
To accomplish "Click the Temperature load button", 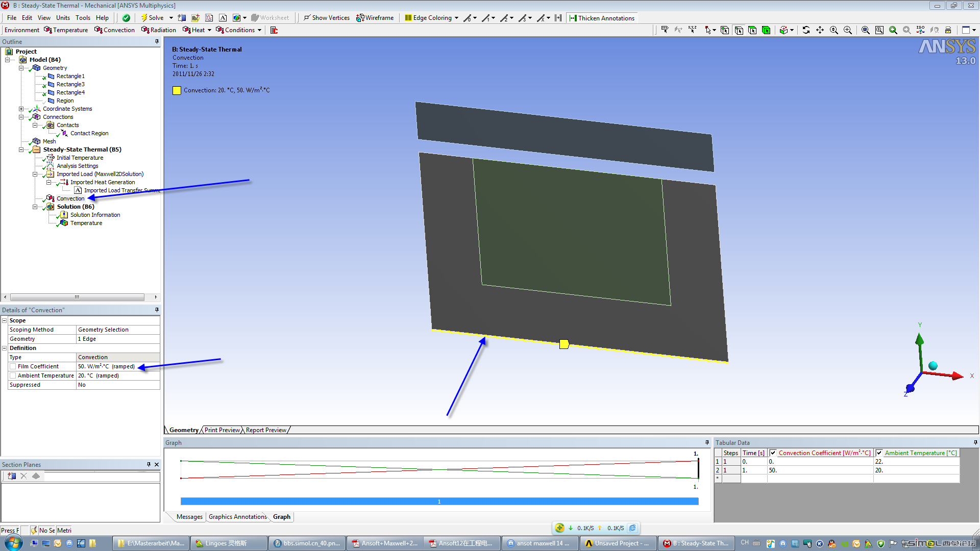I will point(66,30).
